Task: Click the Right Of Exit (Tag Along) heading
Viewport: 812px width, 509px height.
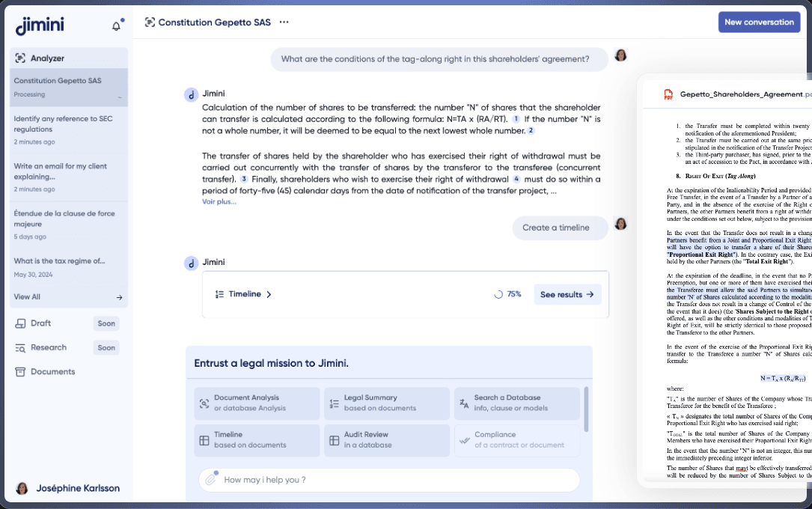Action: click(x=721, y=176)
